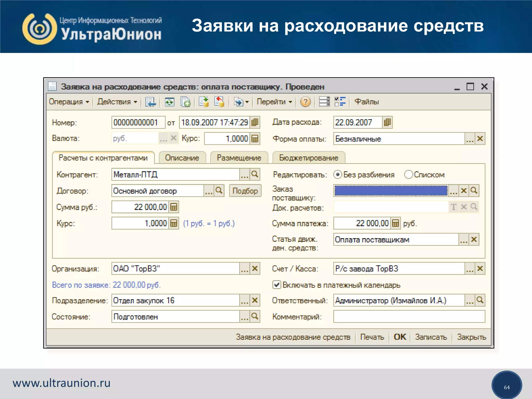Click the Подбор button

click(x=245, y=191)
